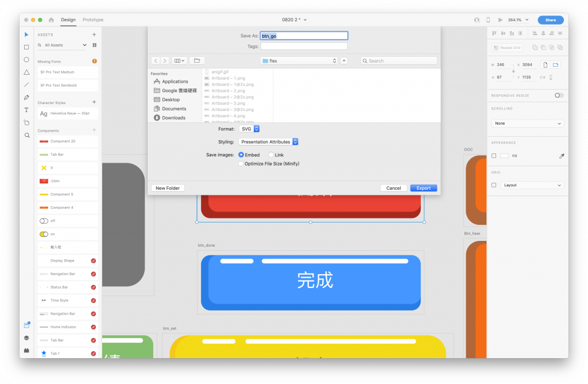Select the Component 20 asset
The image size is (588, 384).
point(68,141)
